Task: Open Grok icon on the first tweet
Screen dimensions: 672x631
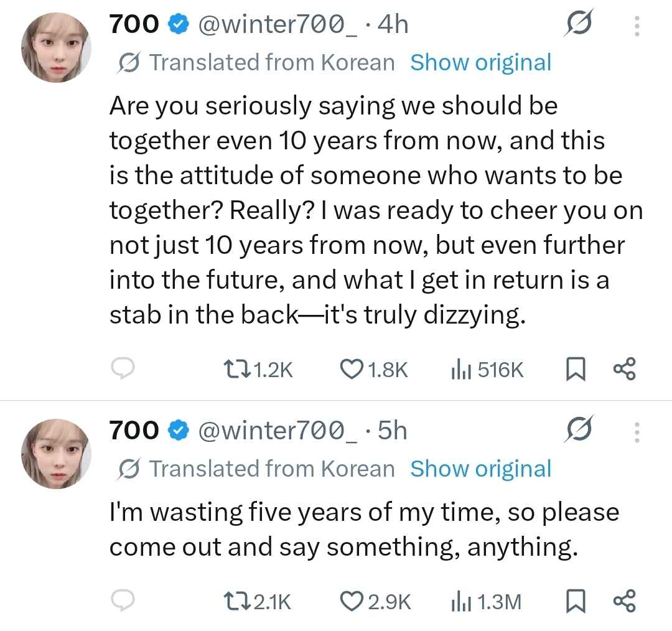Action: (579, 23)
